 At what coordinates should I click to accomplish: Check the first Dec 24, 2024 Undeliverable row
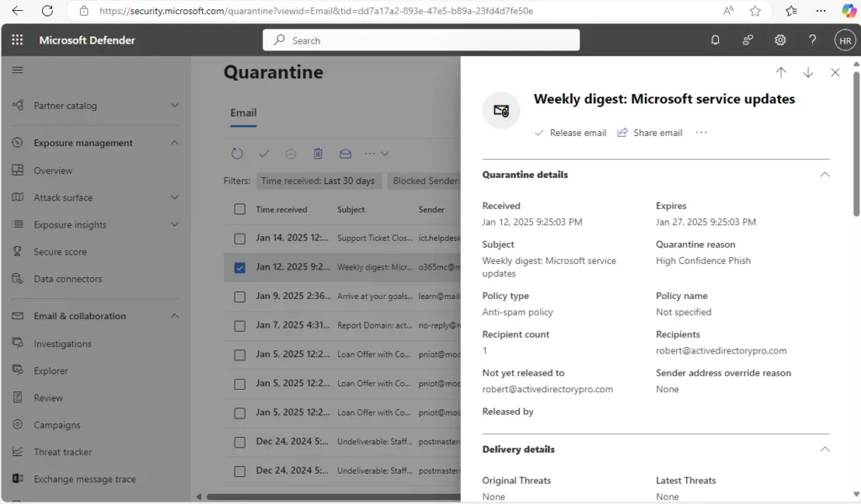[x=240, y=442]
